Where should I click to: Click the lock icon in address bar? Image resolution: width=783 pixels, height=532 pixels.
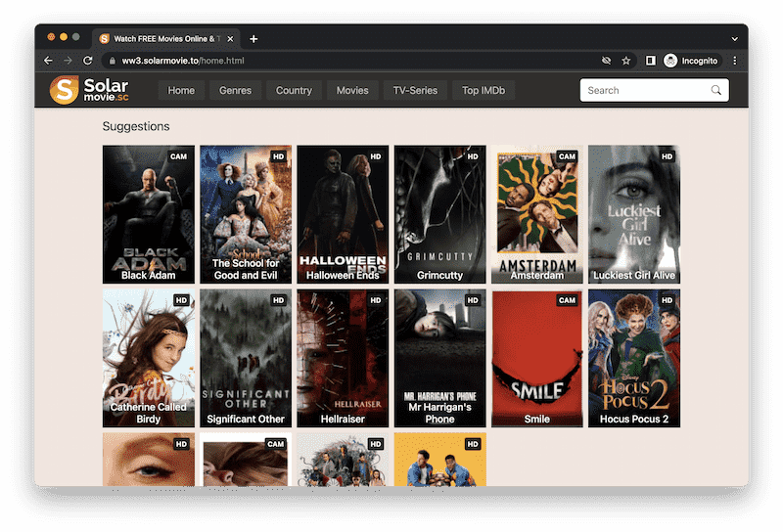pos(113,61)
